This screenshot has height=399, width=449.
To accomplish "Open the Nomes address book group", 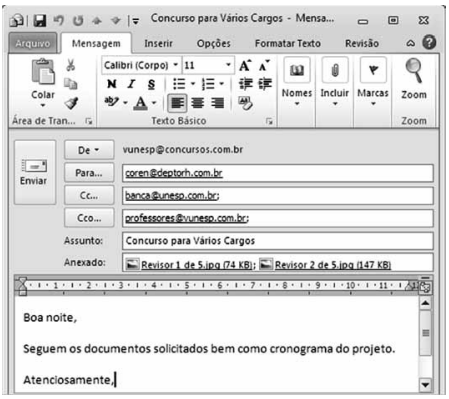I will (x=297, y=82).
